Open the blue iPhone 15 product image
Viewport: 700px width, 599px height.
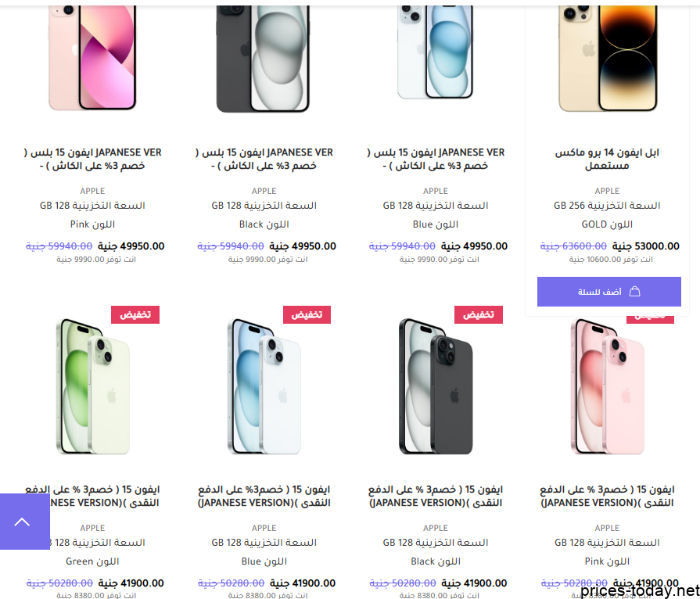(x=264, y=386)
